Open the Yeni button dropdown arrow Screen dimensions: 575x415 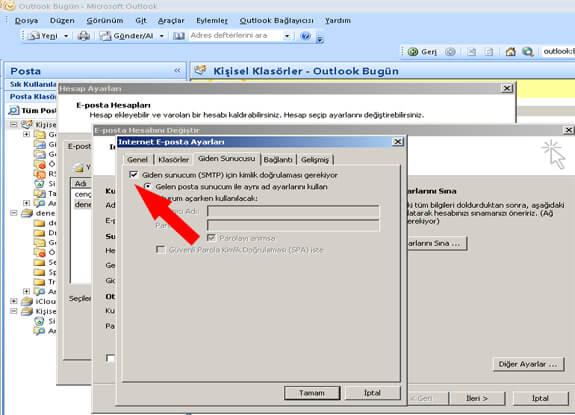click(66, 36)
